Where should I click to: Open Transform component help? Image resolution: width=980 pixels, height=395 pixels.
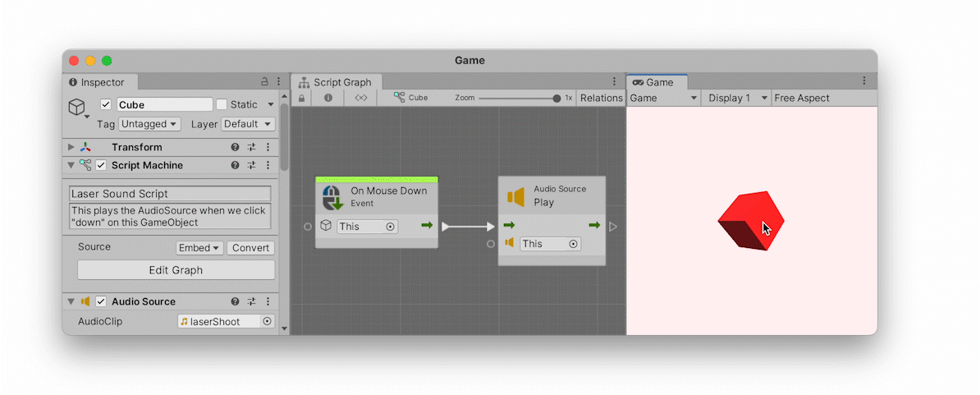pyautogui.click(x=235, y=148)
